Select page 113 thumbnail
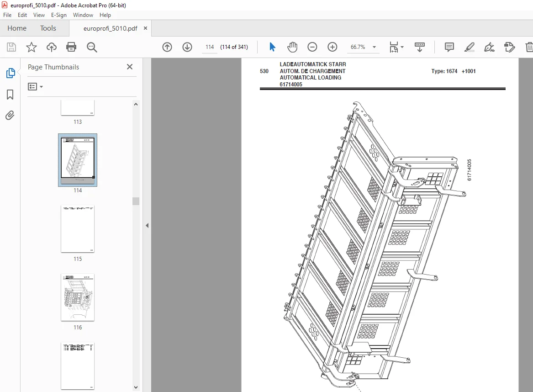 point(78,108)
